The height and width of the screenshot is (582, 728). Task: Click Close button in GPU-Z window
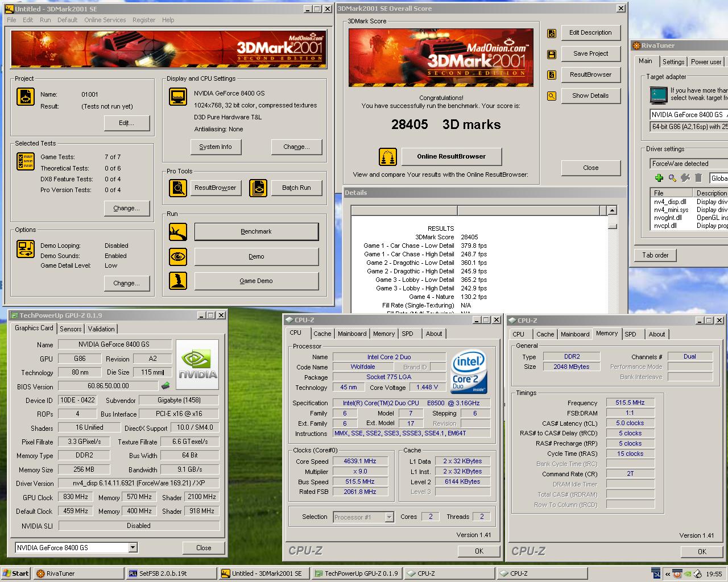coord(204,548)
